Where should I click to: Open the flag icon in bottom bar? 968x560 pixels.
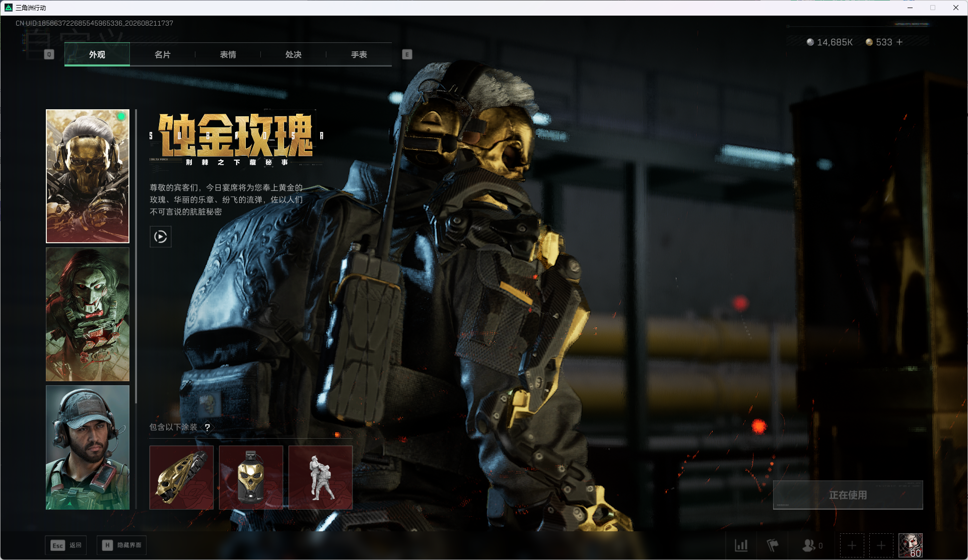pyautogui.click(x=772, y=545)
